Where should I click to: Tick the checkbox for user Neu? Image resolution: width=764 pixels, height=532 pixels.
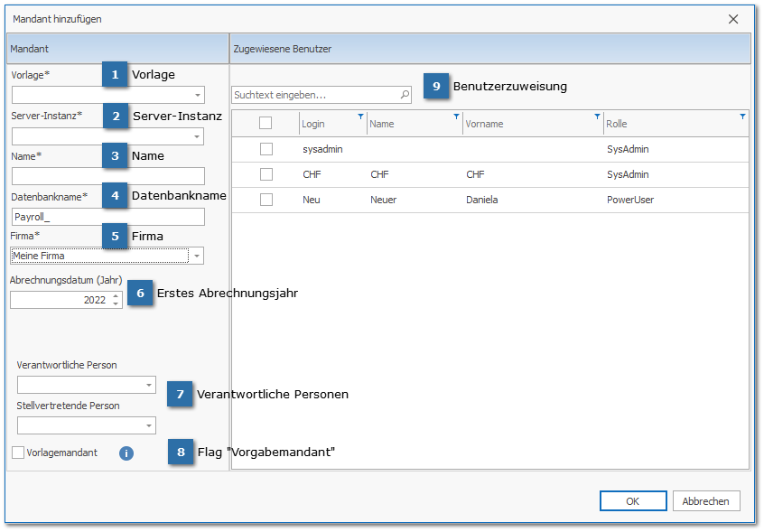click(266, 200)
